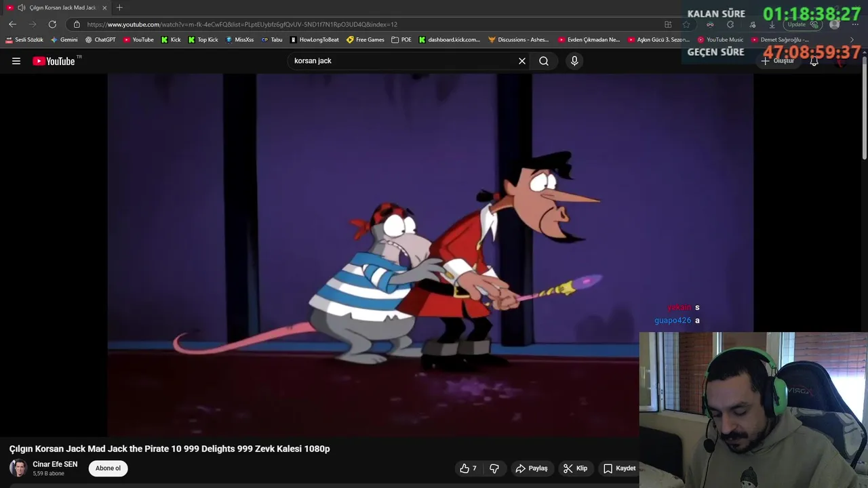Open Discussions - Ashes bookmark

click(519, 39)
